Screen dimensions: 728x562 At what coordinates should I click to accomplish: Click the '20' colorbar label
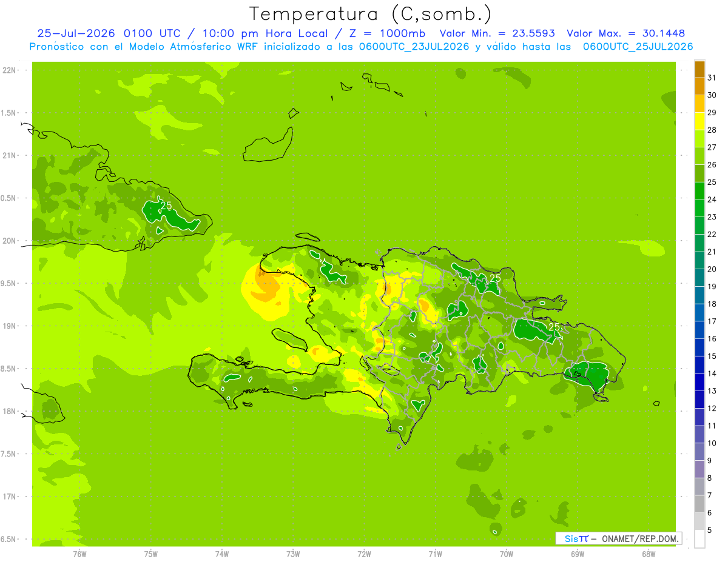(712, 269)
